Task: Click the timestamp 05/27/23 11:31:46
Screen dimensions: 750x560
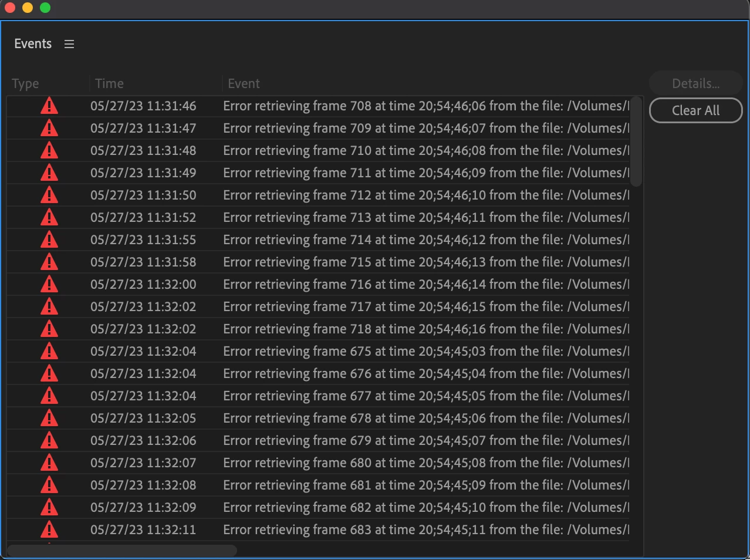Action: click(x=143, y=106)
